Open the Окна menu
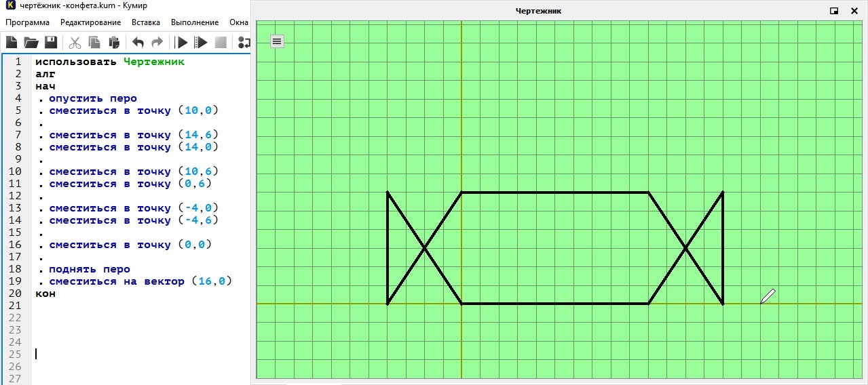 point(239,22)
